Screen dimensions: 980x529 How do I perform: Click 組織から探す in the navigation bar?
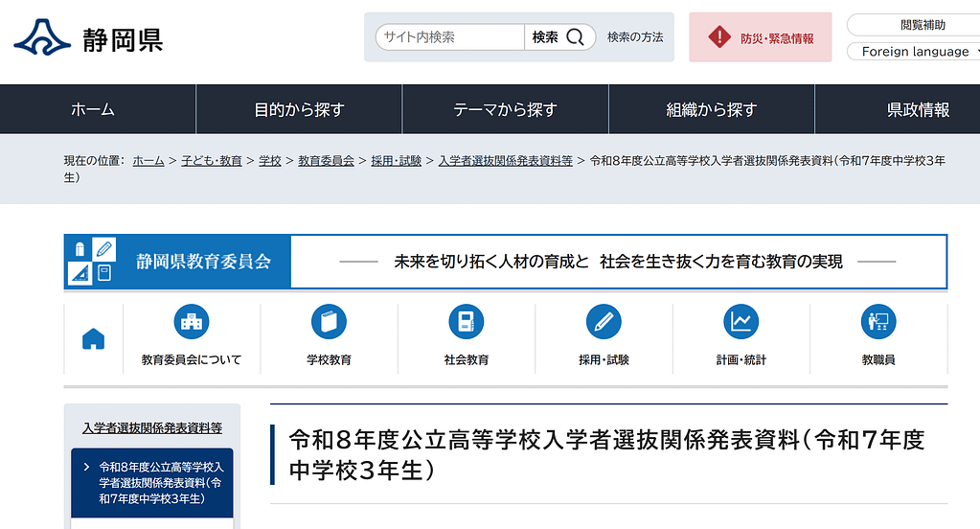[x=711, y=109]
